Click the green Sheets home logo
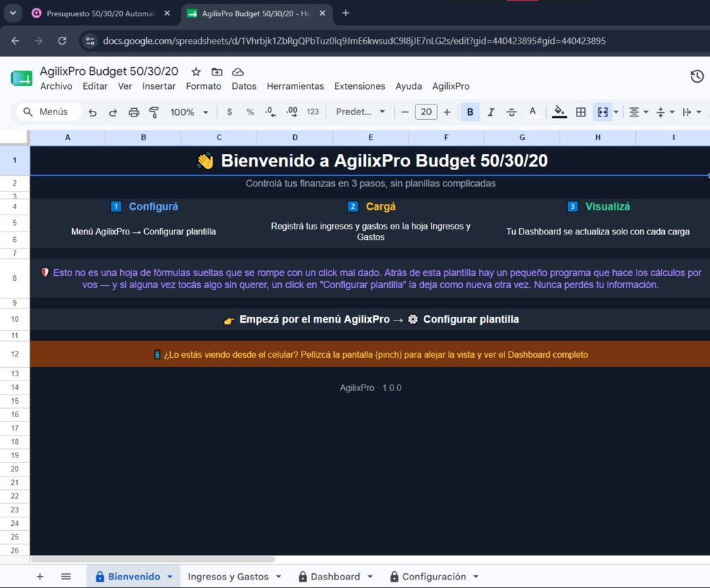Image resolution: width=710 pixels, height=588 pixels. pos(21,78)
